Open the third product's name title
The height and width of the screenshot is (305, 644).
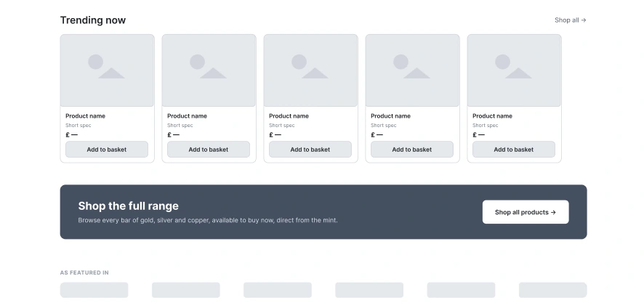tap(289, 116)
